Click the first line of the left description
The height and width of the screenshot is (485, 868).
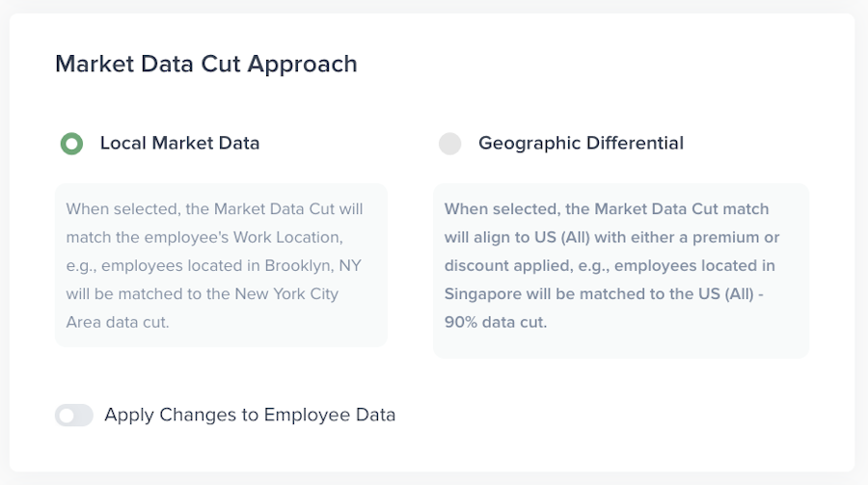click(x=214, y=208)
